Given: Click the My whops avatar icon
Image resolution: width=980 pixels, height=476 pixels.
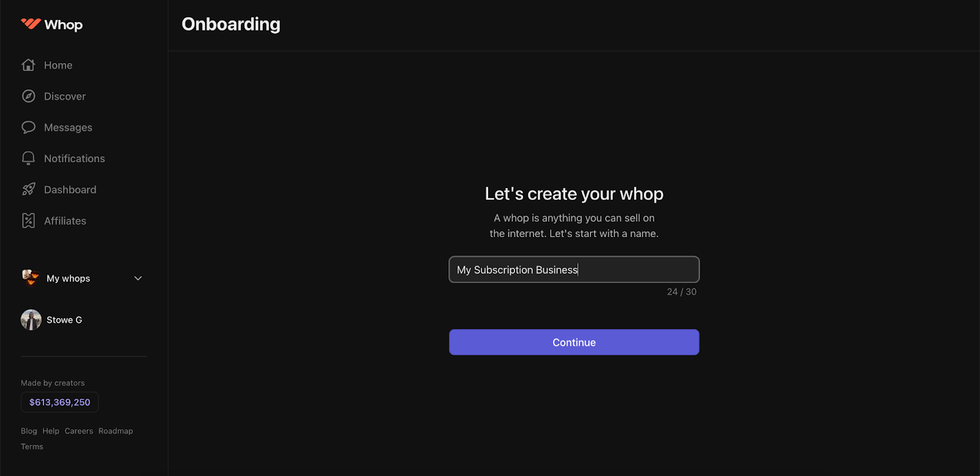Looking at the screenshot, I should (x=31, y=278).
